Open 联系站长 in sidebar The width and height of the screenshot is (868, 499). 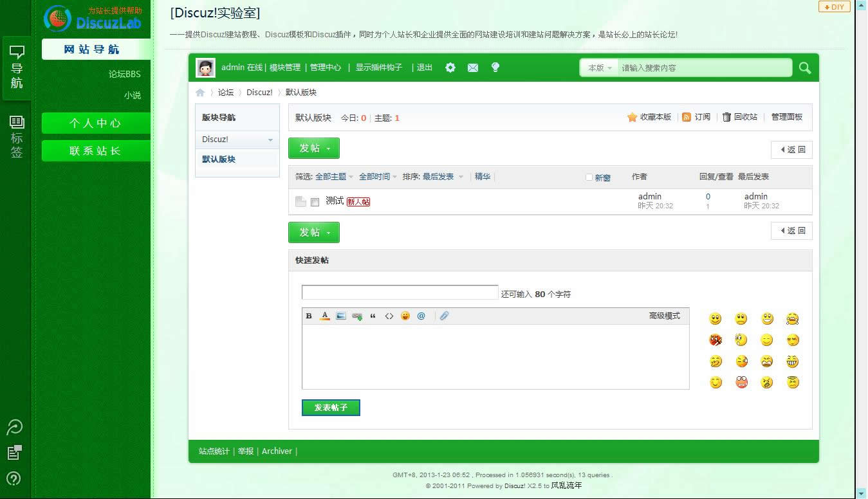point(96,151)
